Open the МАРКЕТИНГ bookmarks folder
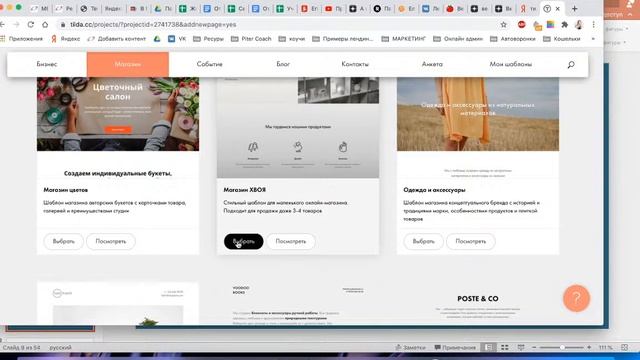640x360 pixels. pyautogui.click(x=403, y=39)
